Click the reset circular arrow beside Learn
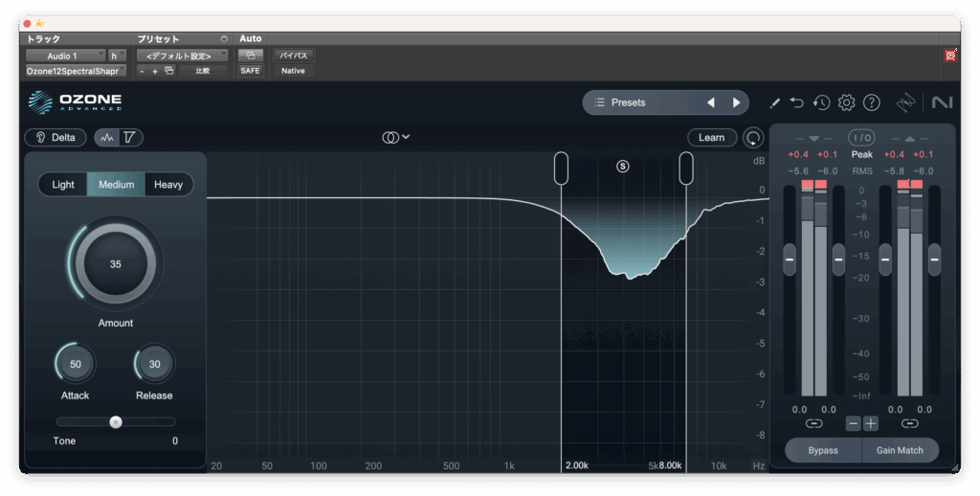Viewport: 980px width, 496px height. [x=754, y=138]
